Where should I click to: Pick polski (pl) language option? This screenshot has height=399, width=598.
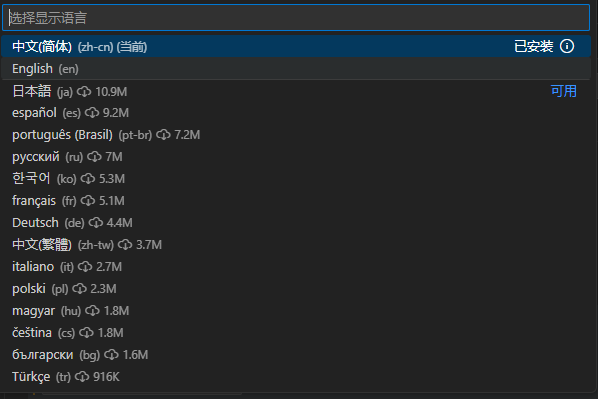pos(296,289)
